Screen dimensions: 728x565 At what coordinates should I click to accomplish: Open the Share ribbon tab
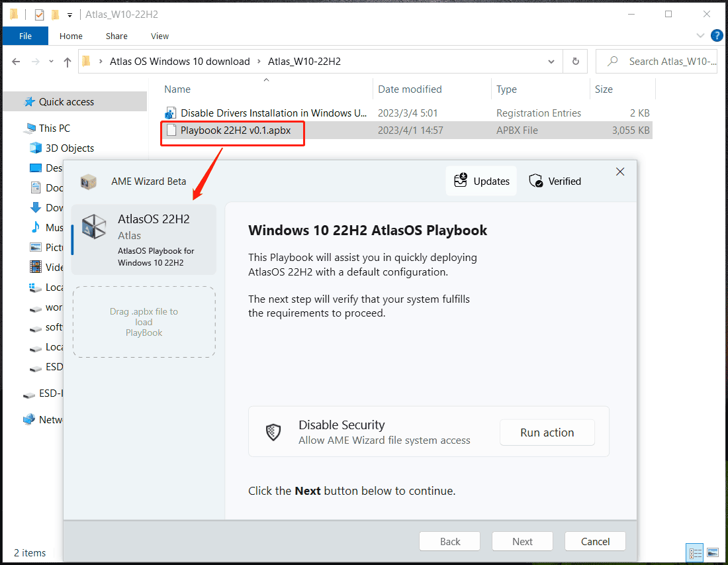click(116, 36)
